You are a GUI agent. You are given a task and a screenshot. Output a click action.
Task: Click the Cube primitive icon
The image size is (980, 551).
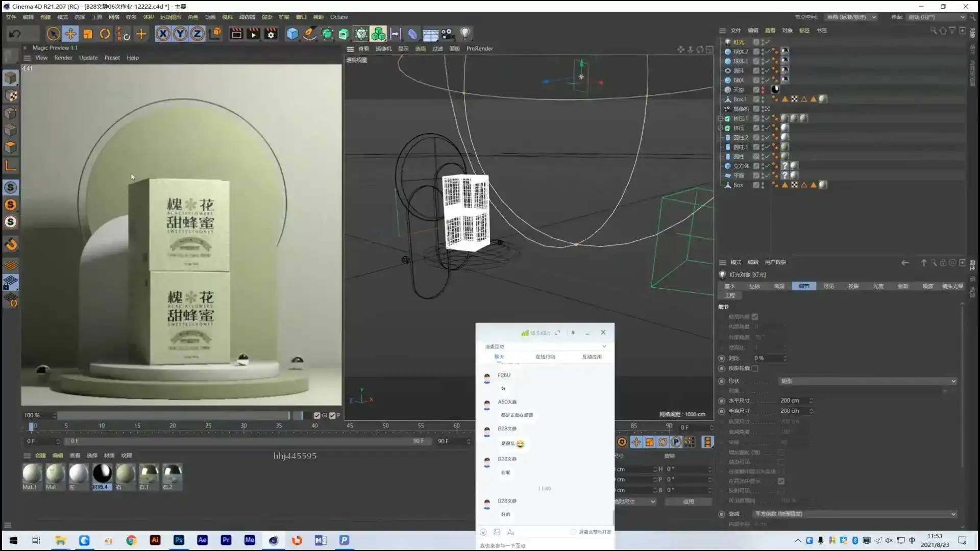[292, 34]
